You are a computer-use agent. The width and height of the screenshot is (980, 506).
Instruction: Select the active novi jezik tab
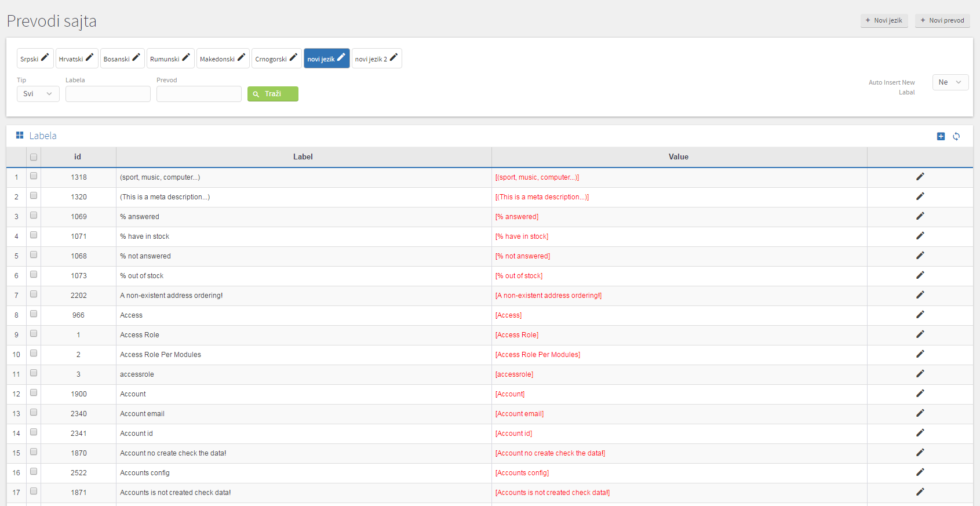(327, 59)
